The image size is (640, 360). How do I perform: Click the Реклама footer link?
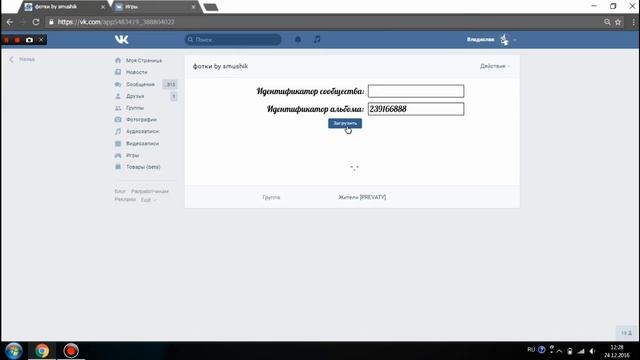pyautogui.click(x=125, y=199)
